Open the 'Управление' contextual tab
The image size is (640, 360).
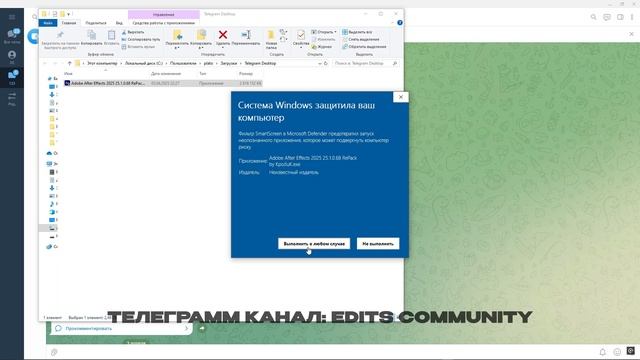pyautogui.click(x=164, y=15)
